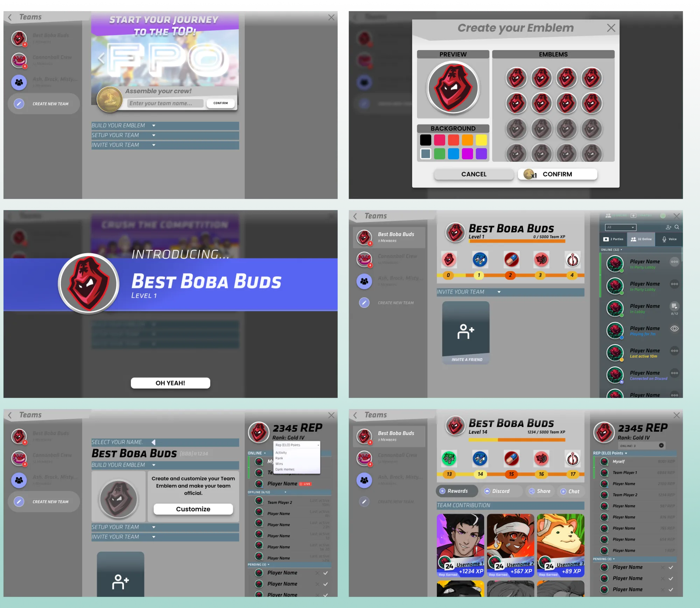Open the 'All' filter dropdown

pyautogui.click(x=621, y=227)
